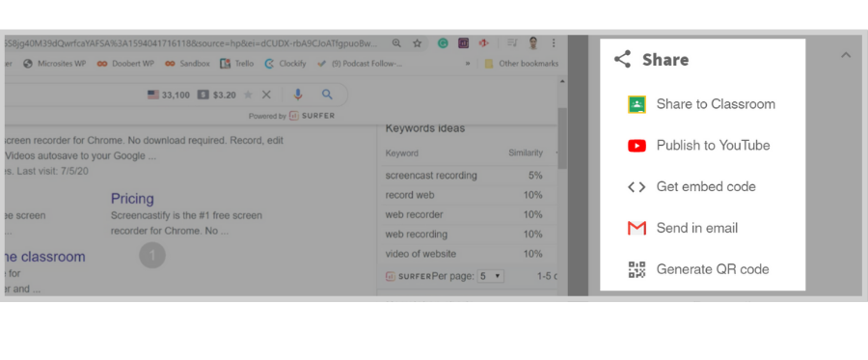Click the QR code icon
The image size is (868, 360).
pyautogui.click(x=637, y=269)
